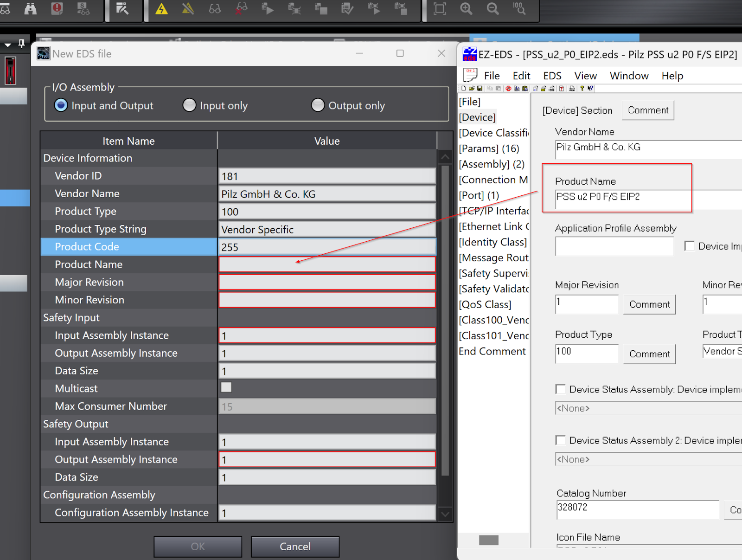Image resolution: width=742 pixels, height=560 pixels.
Task: Open the Help menu in EZ-EDS
Action: point(672,76)
